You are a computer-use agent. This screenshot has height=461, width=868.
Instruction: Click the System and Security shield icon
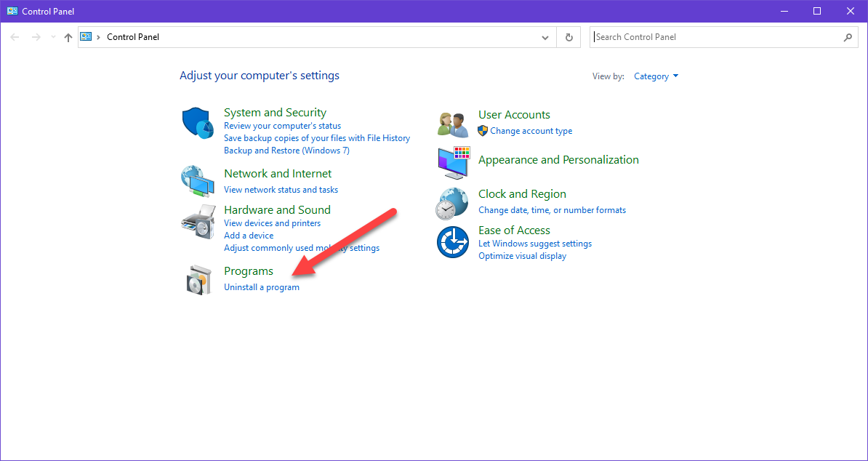pos(198,123)
